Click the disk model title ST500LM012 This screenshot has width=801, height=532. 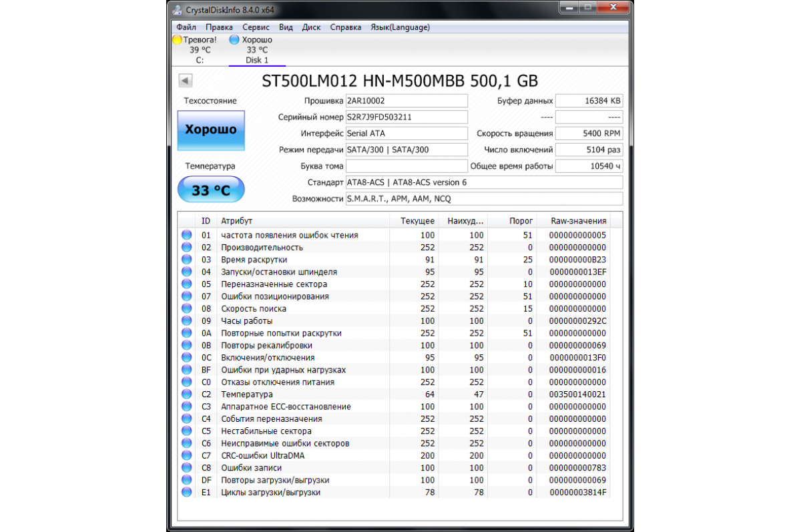[x=398, y=81]
